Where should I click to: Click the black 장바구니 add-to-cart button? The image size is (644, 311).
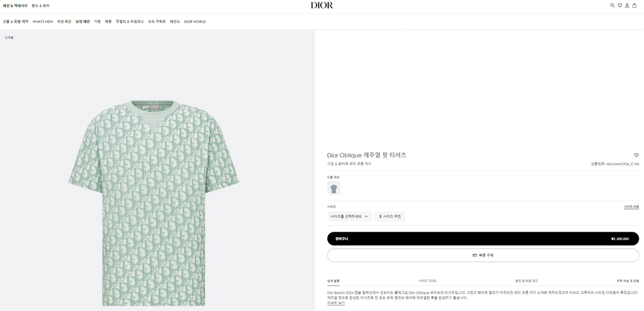click(x=483, y=238)
